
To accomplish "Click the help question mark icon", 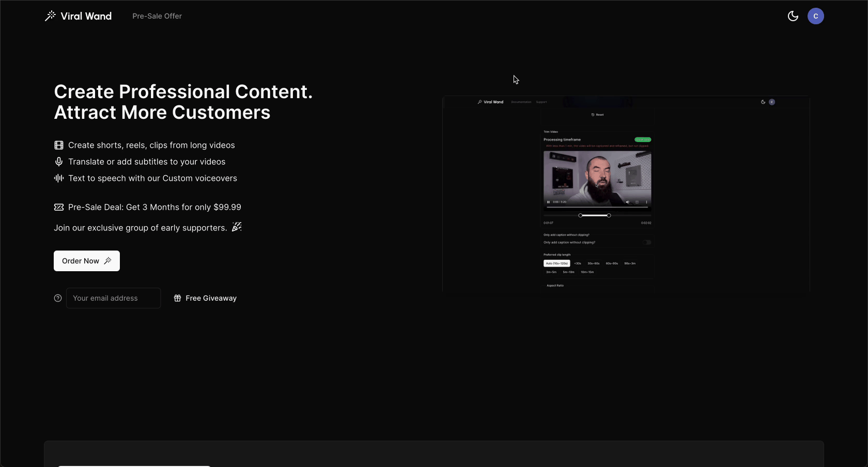I will click(58, 298).
